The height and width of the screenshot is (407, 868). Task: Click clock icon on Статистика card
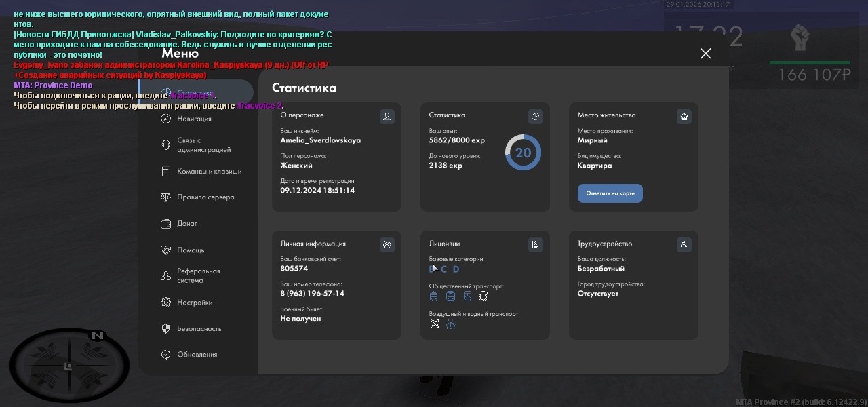[x=536, y=117]
